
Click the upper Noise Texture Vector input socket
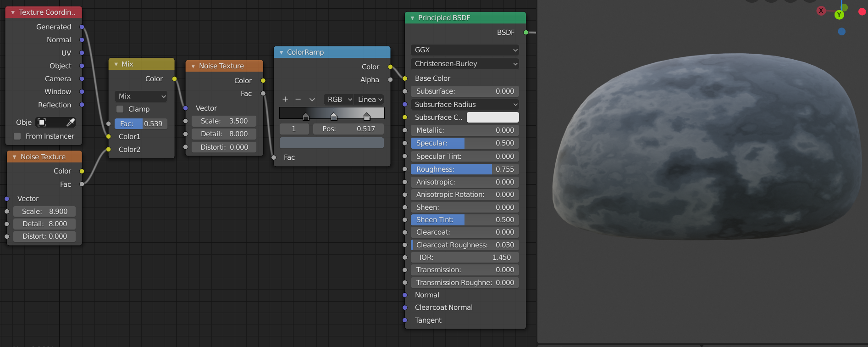(x=186, y=108)
